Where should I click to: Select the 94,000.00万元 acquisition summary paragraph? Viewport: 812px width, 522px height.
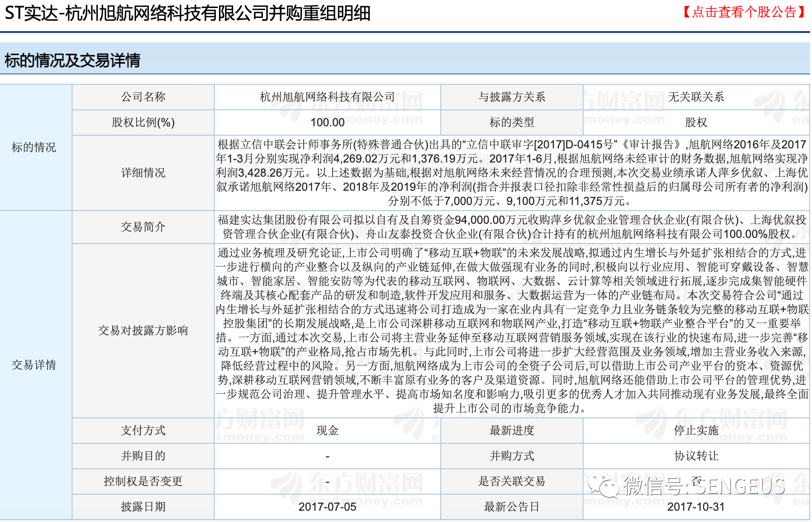[x=512, y=227]
